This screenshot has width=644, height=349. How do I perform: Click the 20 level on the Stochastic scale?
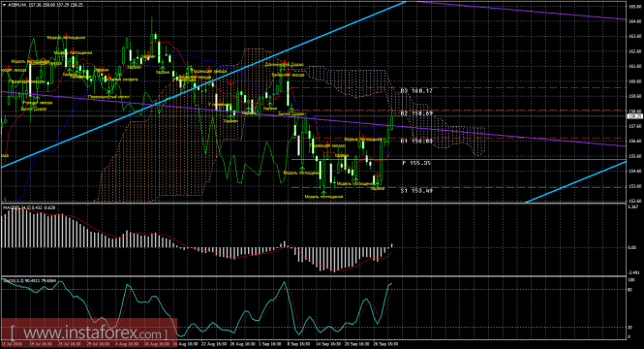point(630,328)
